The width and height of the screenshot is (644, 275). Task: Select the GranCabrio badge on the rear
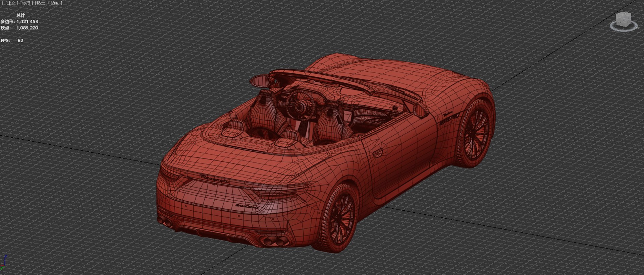(247, 206)
